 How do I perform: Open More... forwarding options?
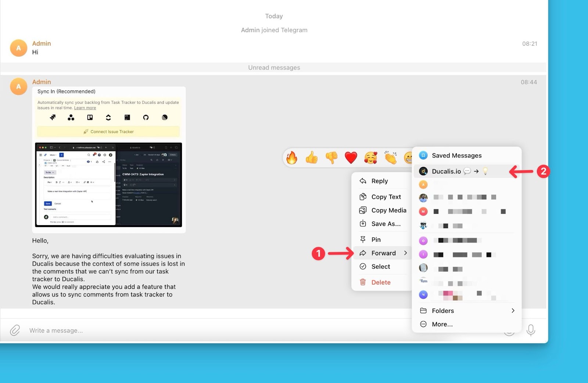[442, 324]
